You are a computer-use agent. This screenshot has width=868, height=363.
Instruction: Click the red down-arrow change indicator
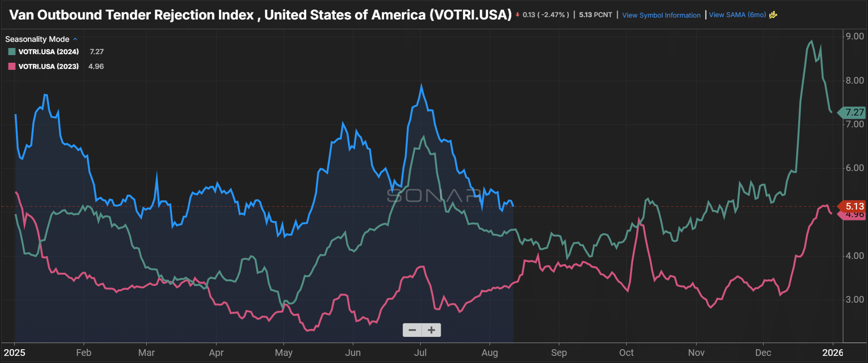[518, 15]
